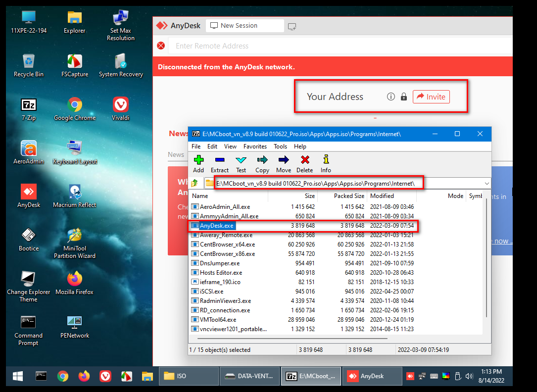Click the Test toolbar icon
This screenshot has height=392, width=537.
point(241,164)
